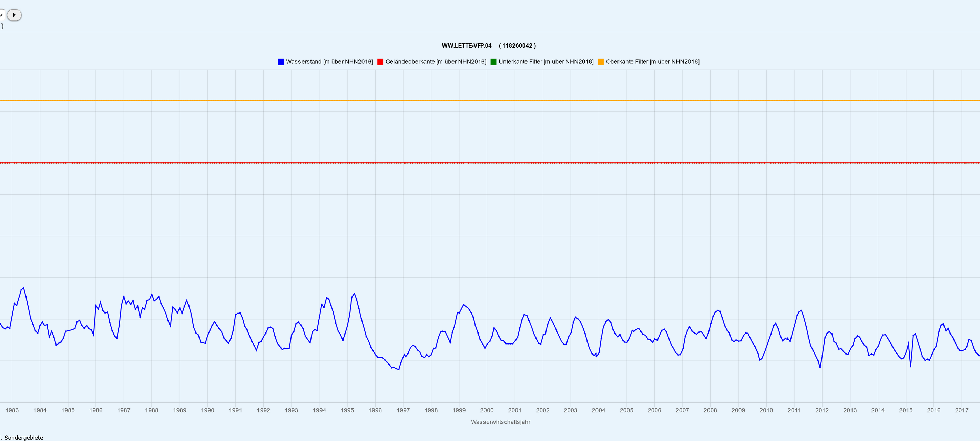This screenshot has width=980, height=441.
Task: Click the Sondergebiete text link
Action: (x=23, y=438)
